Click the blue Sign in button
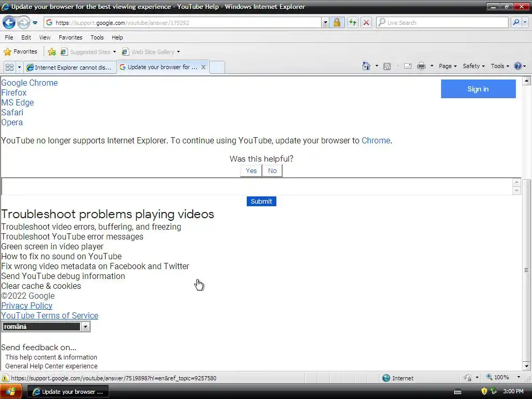 (478, 89)
